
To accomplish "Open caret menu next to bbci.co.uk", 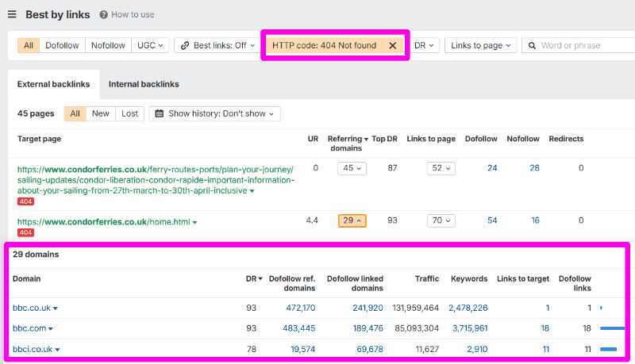I will (57, 350).
